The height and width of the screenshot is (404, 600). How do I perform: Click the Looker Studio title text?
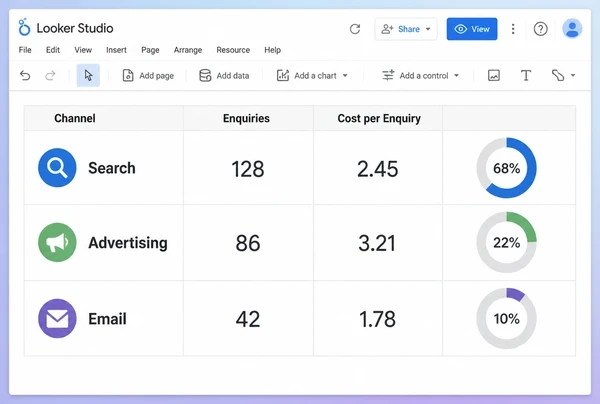coord(75,28)
